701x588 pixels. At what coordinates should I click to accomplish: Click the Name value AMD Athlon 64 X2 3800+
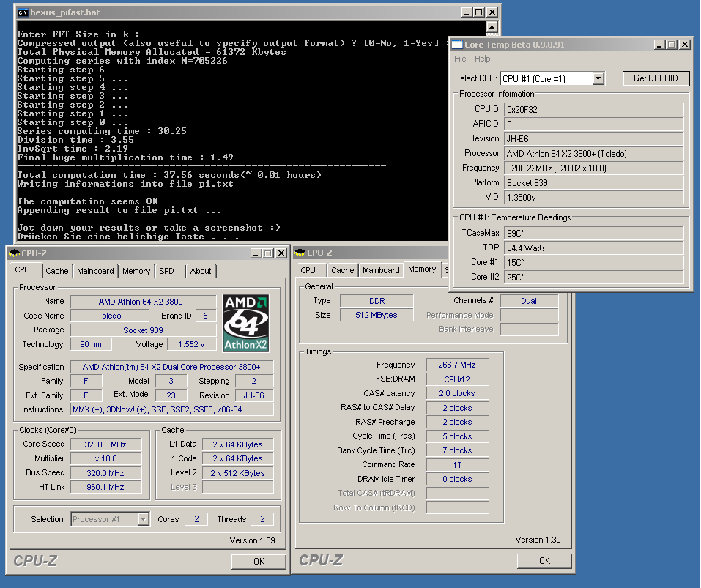click(144, 302)
